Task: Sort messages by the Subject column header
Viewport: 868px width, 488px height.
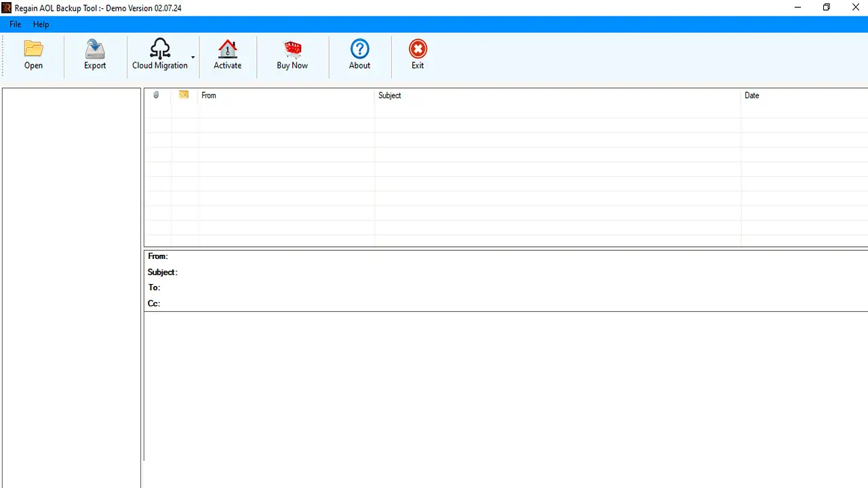Action: [x=557, y=96]
